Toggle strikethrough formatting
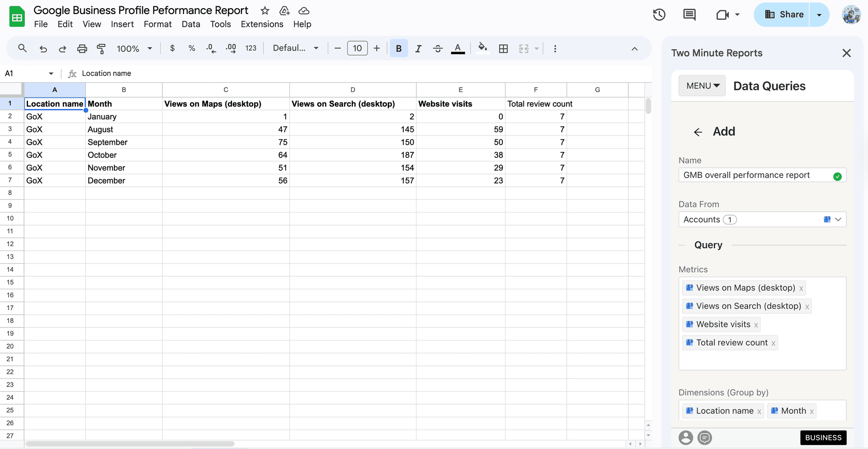This screenshot has width=868, height=449. pyautogui.click(x=438, y=48)
